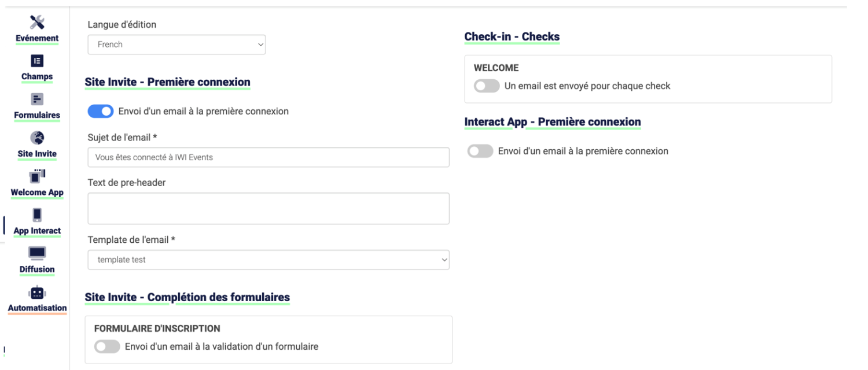The image size is (868, 370).
Task: Open the Diffusion monitor icon
Action: [37, 254]
